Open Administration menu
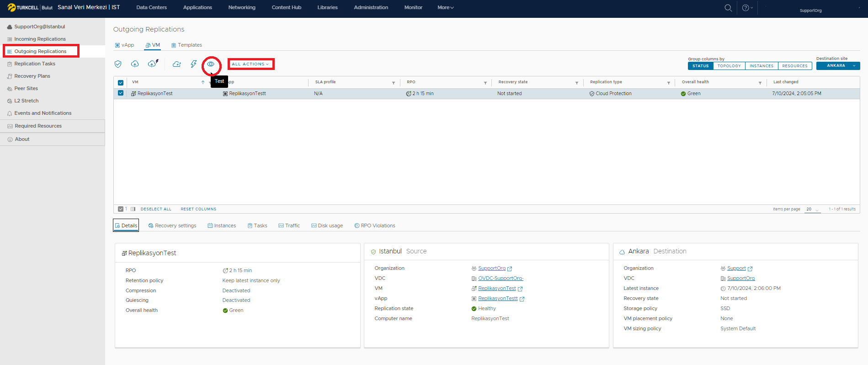The width and height of the screenshot is (868, 365). click(371, 7)
